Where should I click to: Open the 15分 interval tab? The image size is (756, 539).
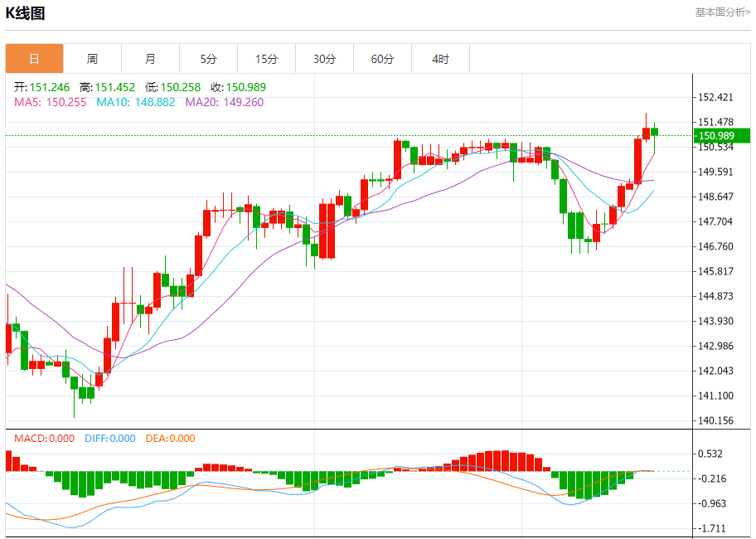[267, 59]
